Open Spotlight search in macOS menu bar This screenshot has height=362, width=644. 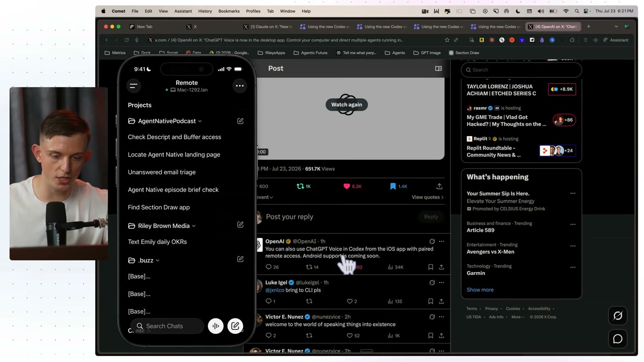pyautogui.click(x=577, y=11)
